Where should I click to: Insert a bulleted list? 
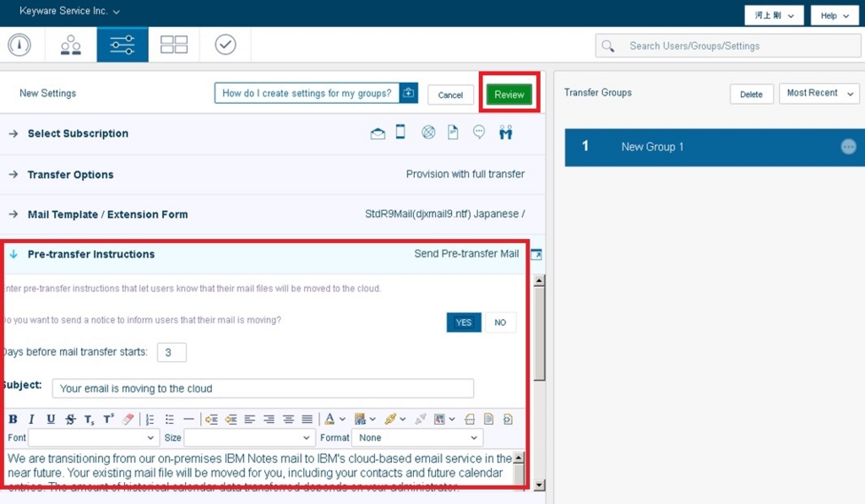point(169,420)
